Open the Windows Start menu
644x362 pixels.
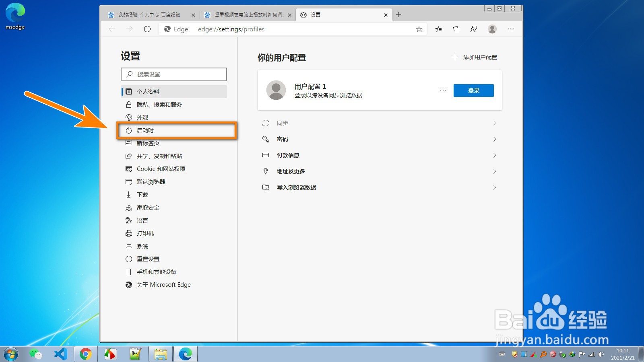11,354
